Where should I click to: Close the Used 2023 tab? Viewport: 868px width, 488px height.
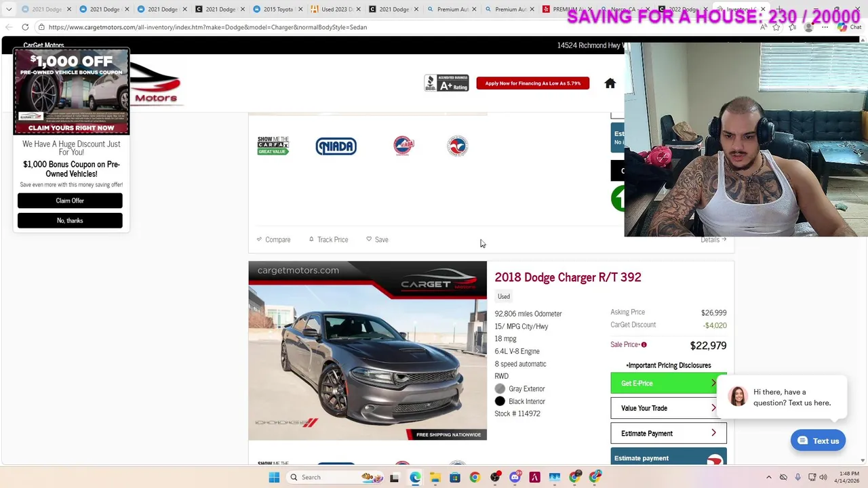[357, 9]
